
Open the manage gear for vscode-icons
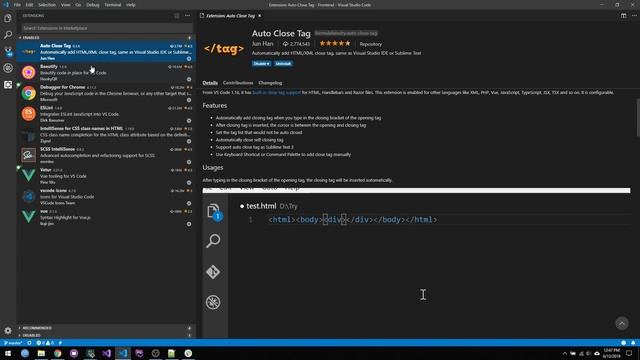(x=189, y=203)
